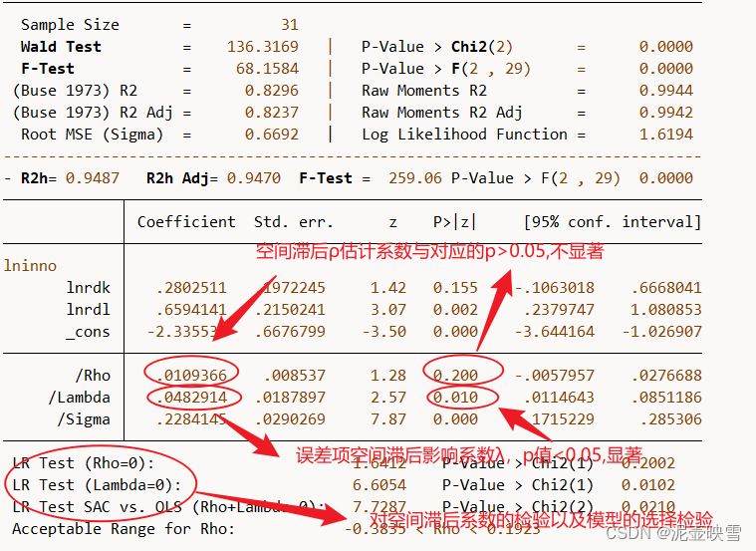Click Sigma upper bound .285306
This screenshot has height=551, width=756.
pyautogui.click(x=671, y=419)
